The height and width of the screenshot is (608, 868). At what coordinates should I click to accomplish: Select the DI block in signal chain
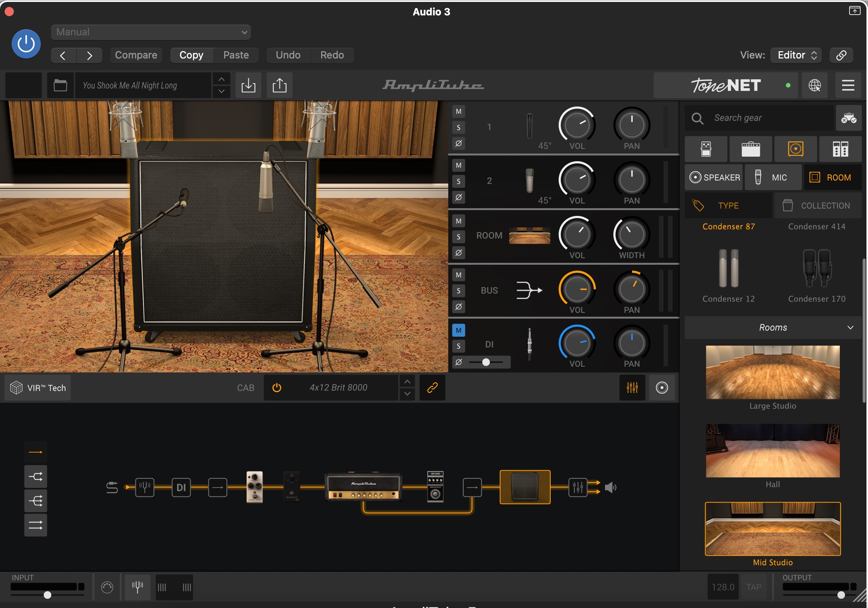click(181, 488)
